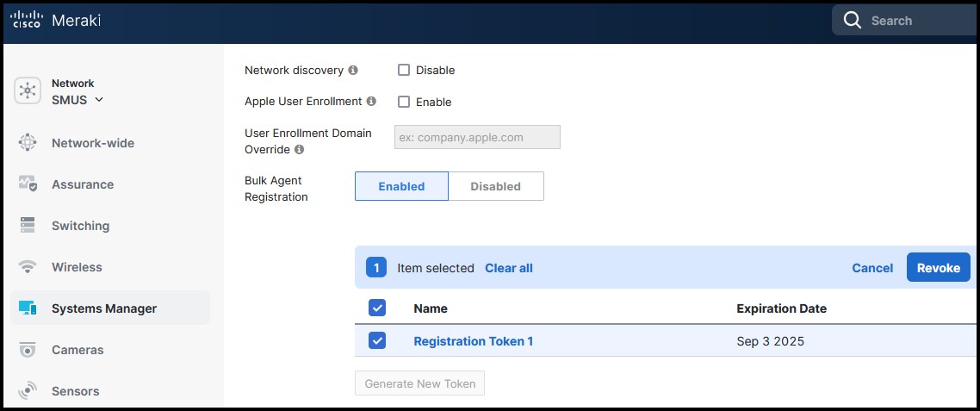This screenshot has width=980, height=411.
Task: Click Clear all selection link
Action: coord(509,268)
